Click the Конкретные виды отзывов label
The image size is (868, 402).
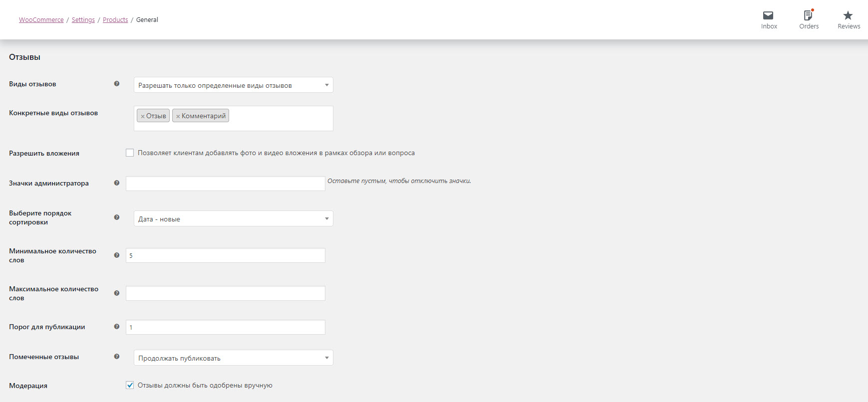[53, 113]
